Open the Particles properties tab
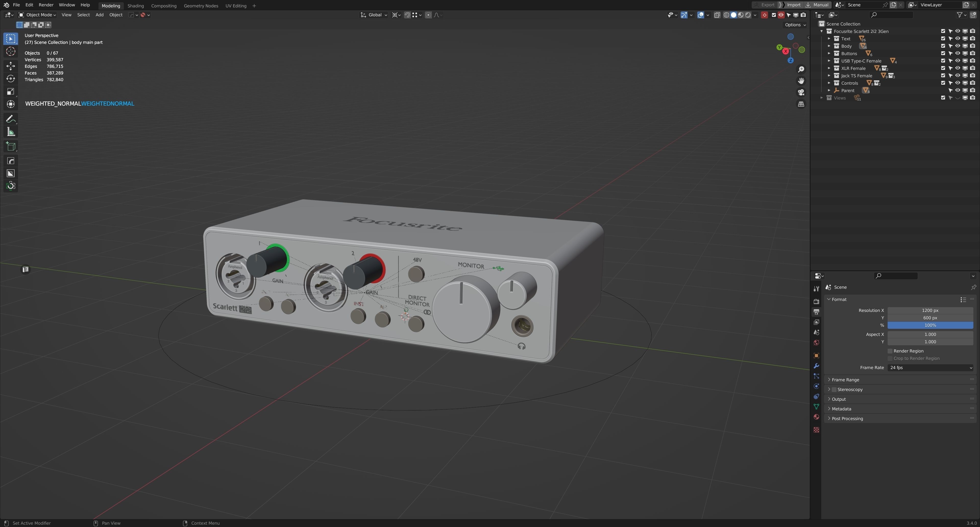Viewport: 980px width, 527px height. [x=816, y=377]
